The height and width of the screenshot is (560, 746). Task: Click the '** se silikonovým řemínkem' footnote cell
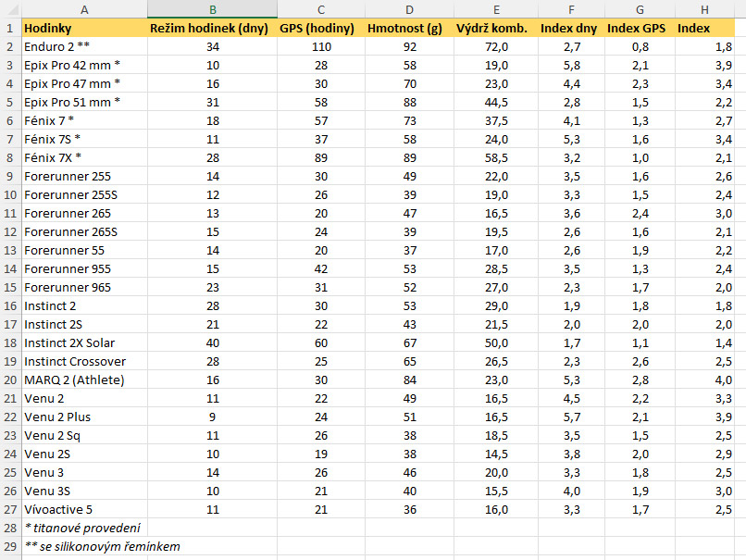[x=84, y=547]
